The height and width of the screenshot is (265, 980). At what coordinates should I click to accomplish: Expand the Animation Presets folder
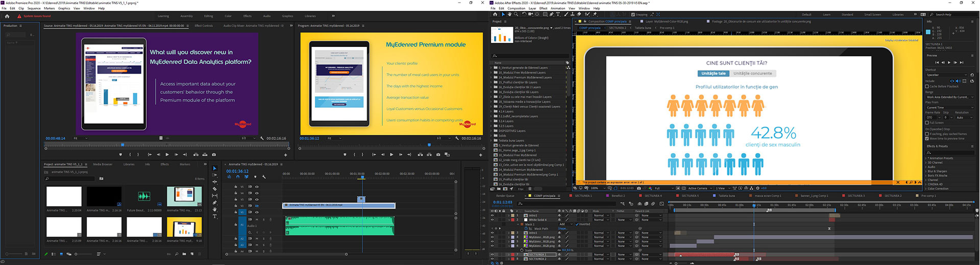pyautogui.click(x=926, y=158)
